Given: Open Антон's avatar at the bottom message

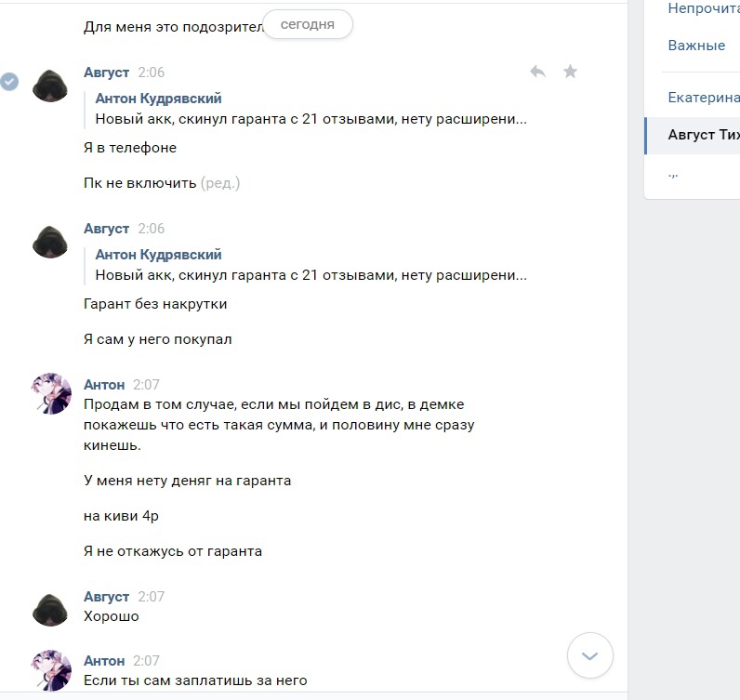Looking at the screenshot, I should click(51, 670).
